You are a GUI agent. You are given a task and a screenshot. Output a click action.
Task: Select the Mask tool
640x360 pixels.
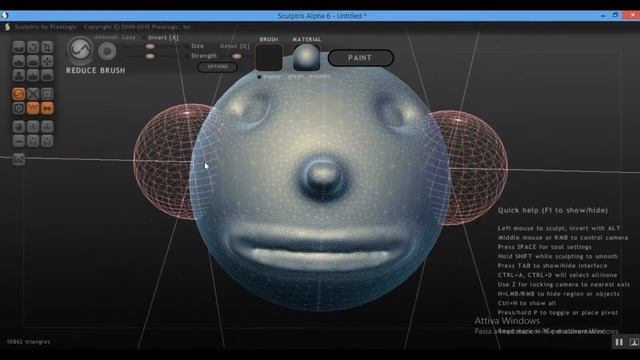19,108
